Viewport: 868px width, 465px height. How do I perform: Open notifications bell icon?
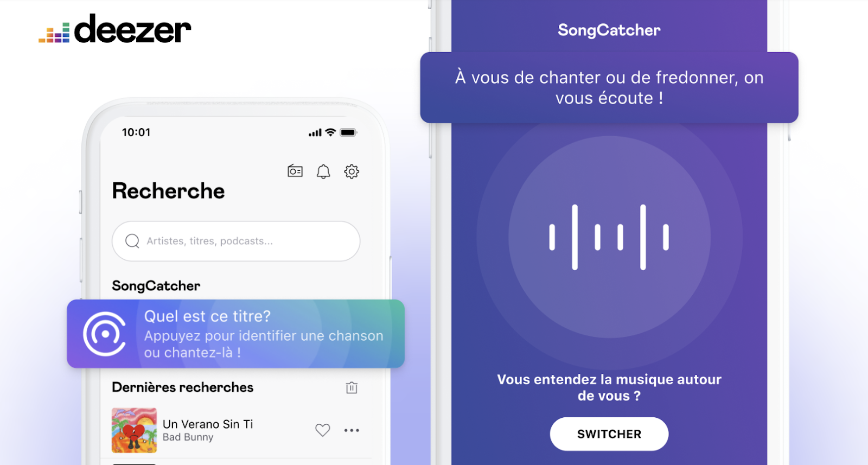(x=323, y=171)
